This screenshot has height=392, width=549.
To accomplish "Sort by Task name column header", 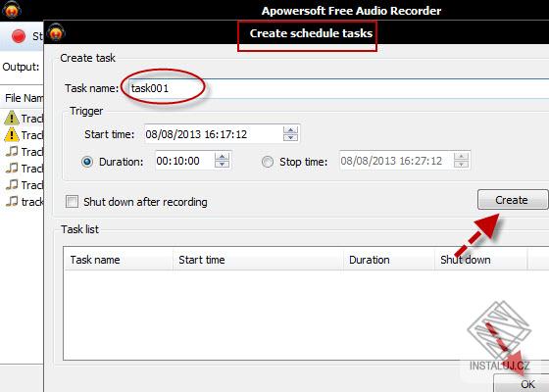I will [x=118, y=260].
